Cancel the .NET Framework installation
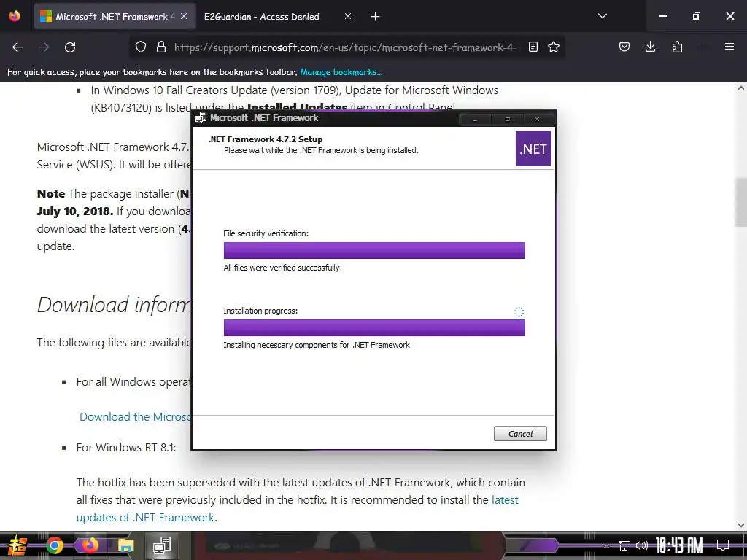The height and width of the screenshot is (560, 747). (x=520, y=433)
